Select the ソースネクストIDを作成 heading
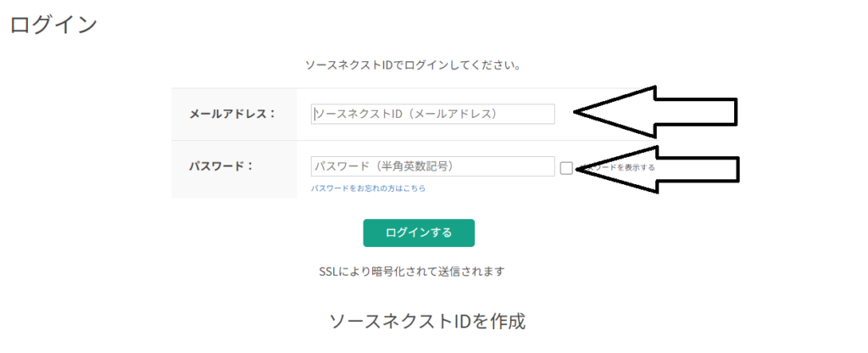 (x=427, y=322)
